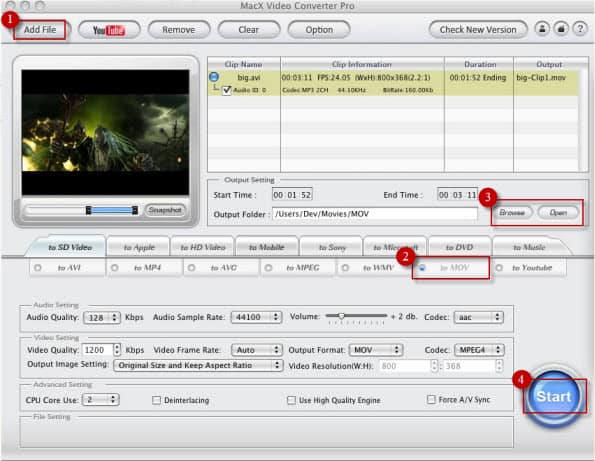Screen dimensions: 595x461
Task: Select the to MOV radio option
Action: tap(422, 268)
